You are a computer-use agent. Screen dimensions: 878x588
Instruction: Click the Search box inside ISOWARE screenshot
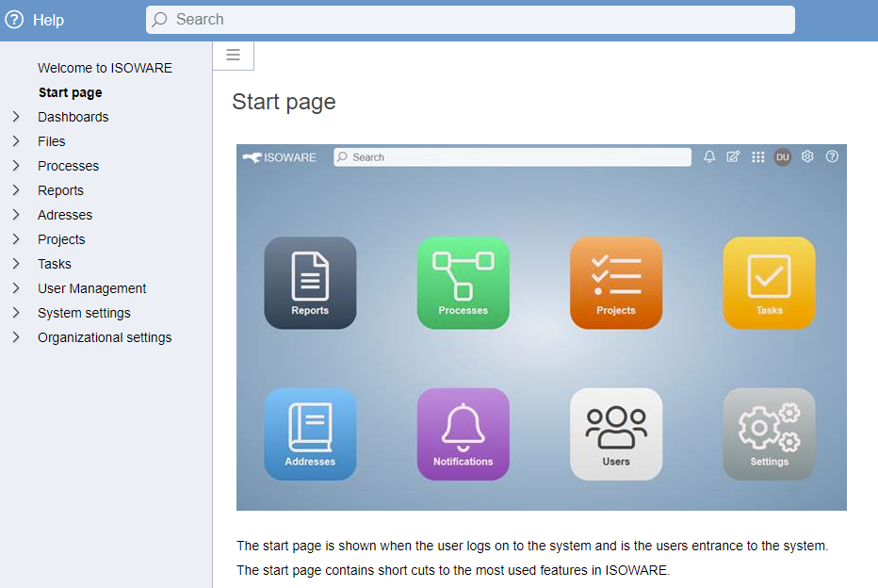point(512,157)
